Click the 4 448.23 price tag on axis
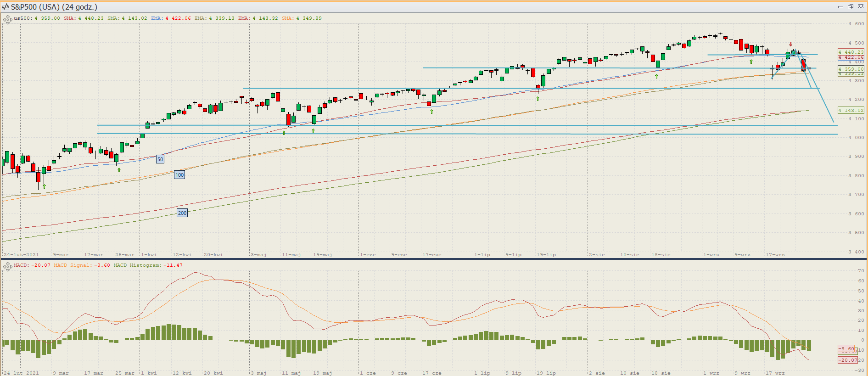868x376 pixels. coord(851,52)
